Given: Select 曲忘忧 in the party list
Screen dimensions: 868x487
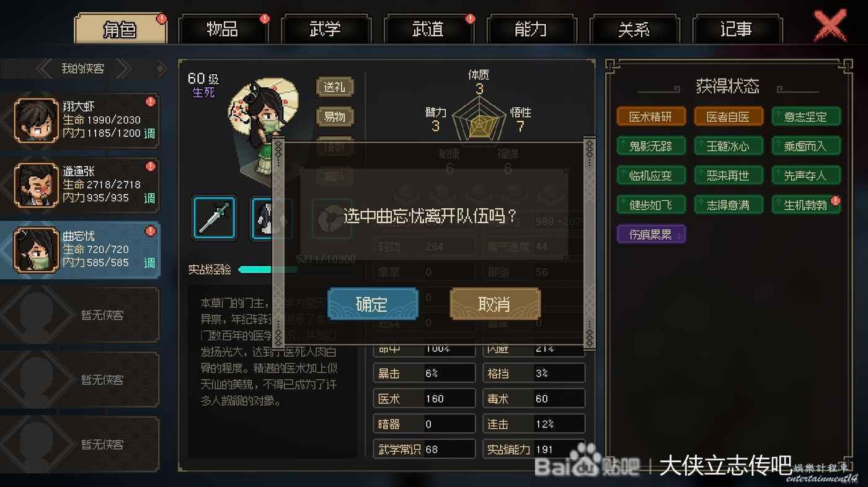Looking at the screenshot, I should 80,250.
